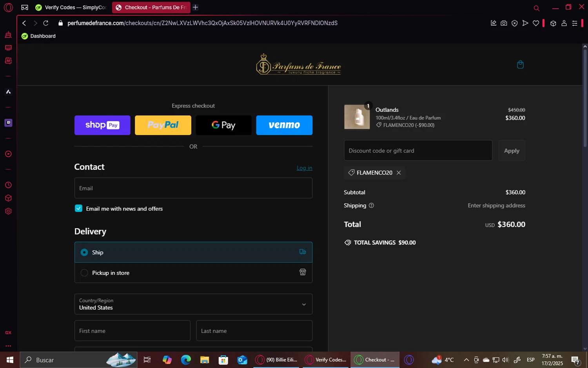
Task: Show shipping info help icon
Action: 371,205
